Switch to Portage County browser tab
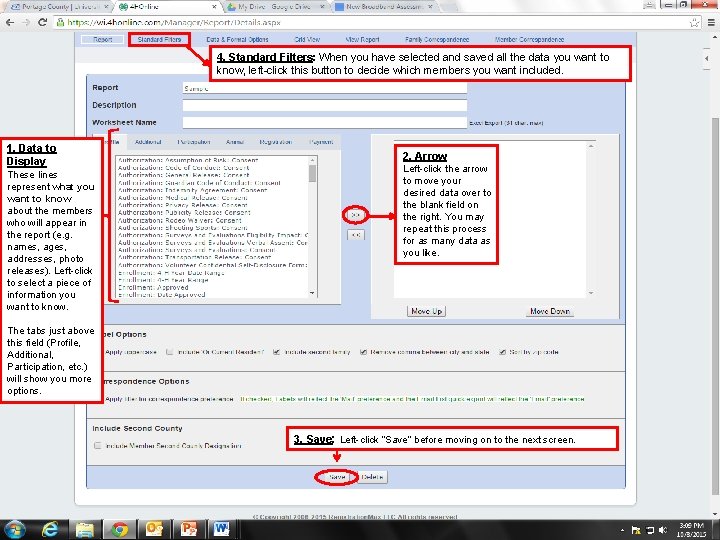The width and height of the screenshot is (720, 540). [x=60, y=7]
